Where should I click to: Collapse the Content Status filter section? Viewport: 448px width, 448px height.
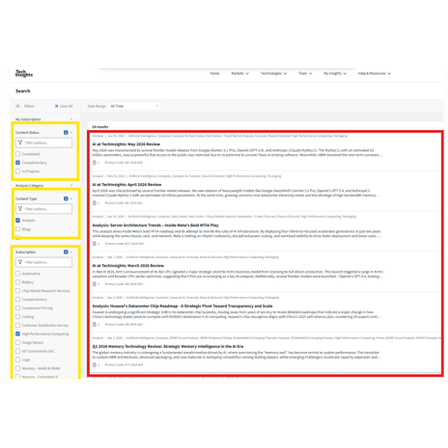tap(71, 132)
